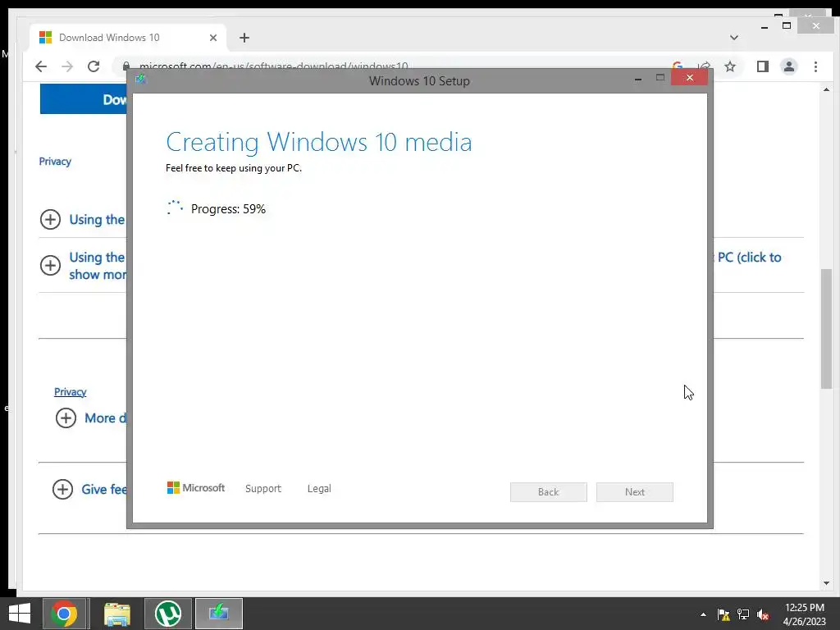Go forward in Chrome browser

67,66
